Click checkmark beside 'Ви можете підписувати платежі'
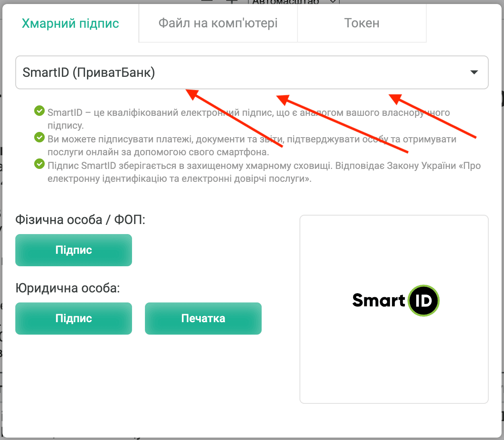504x440 pixels. (x=39, y=138)
